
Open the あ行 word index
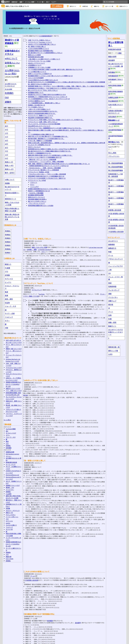coord(7,126)
